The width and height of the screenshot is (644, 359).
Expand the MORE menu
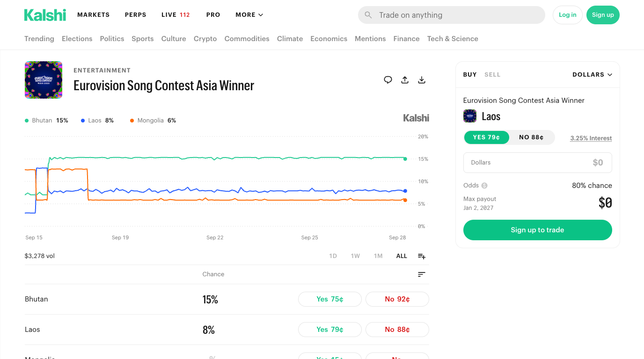(x=249, y=15)
